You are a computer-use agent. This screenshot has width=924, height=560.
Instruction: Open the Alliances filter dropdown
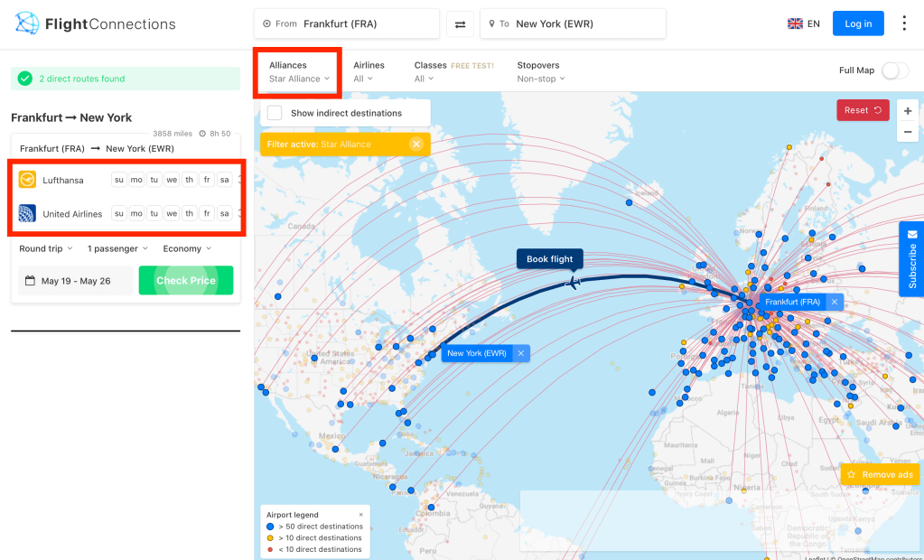[x=298, y=72]
